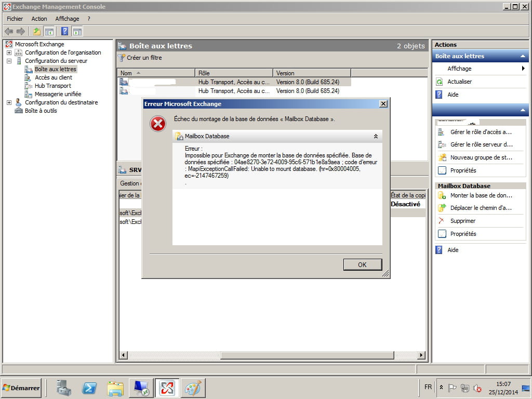Collapse the Boîte aux lettres actions section
Image resolution: width=532 pixels, height=399 pixels.
pyautogui.click(x=523, y=56)
